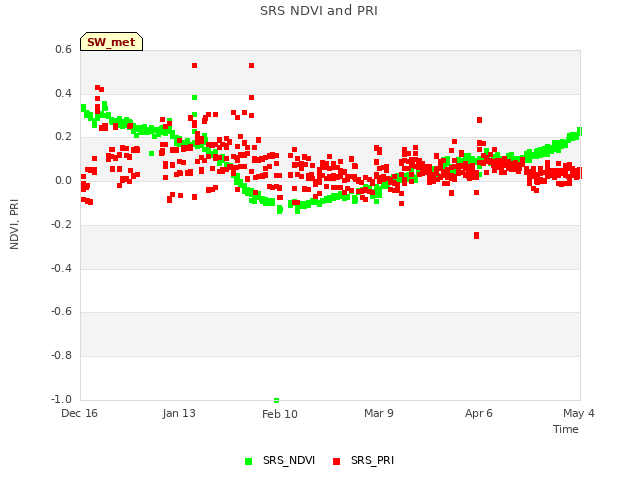Click the -0.8 y-axis label
This screenshot has height=480, width=640.
[x=62, y=356]
